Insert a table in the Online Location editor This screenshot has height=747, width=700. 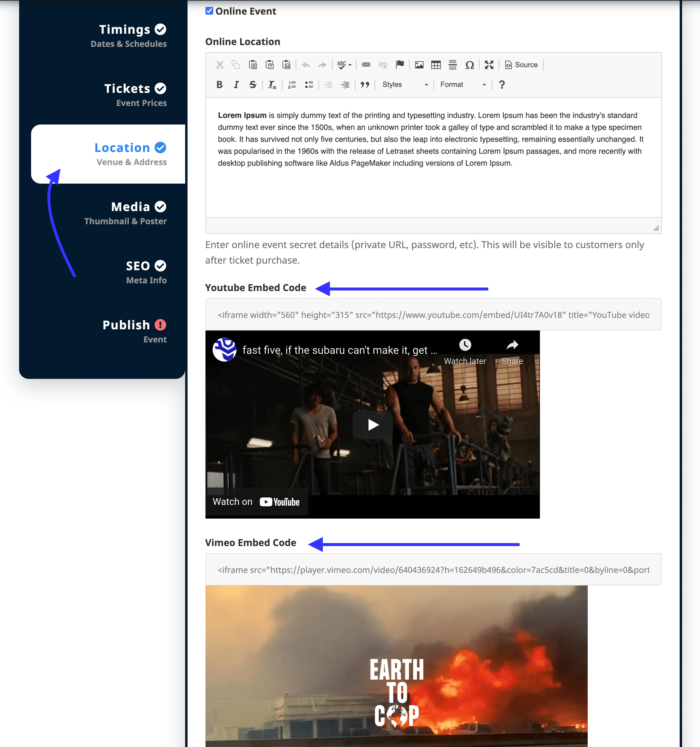[436, 64]
